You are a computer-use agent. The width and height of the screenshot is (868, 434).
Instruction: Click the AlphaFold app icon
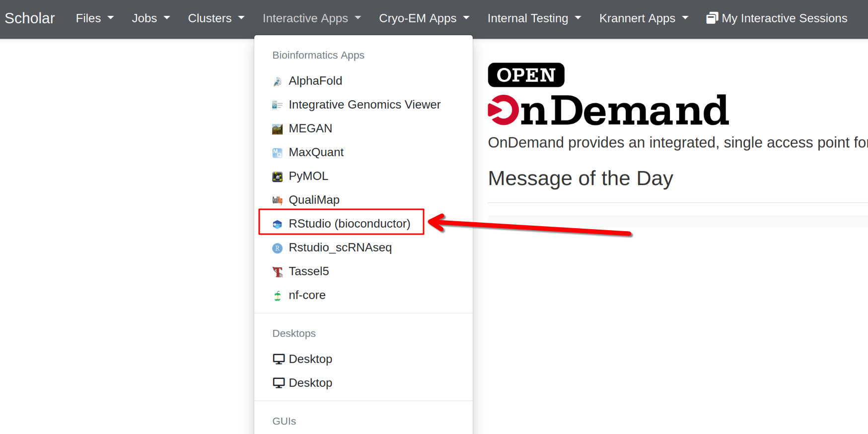coord(277,81)
